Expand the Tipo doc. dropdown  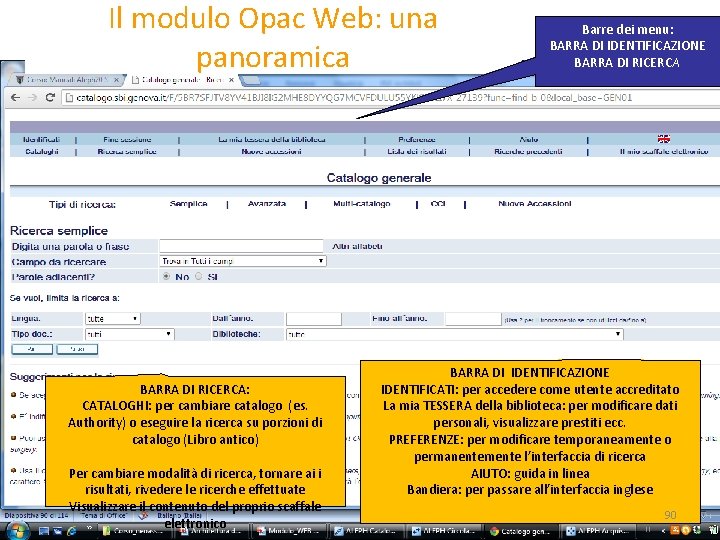pos(130,334)
